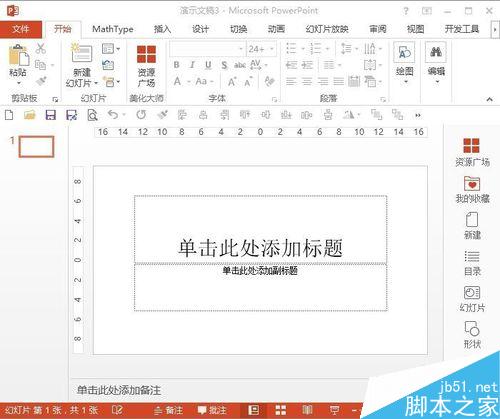
Task: Toggle Italic formatting
Action: click(192, 65)
